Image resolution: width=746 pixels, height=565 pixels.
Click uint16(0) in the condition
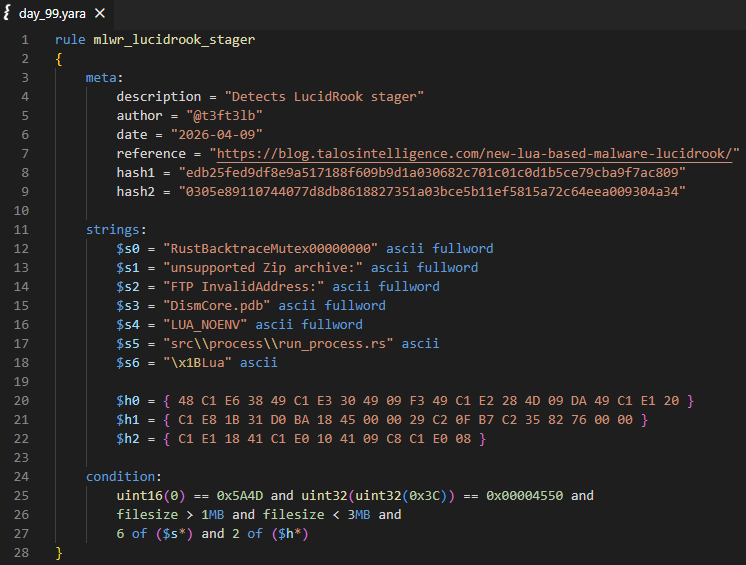[151, 496]
